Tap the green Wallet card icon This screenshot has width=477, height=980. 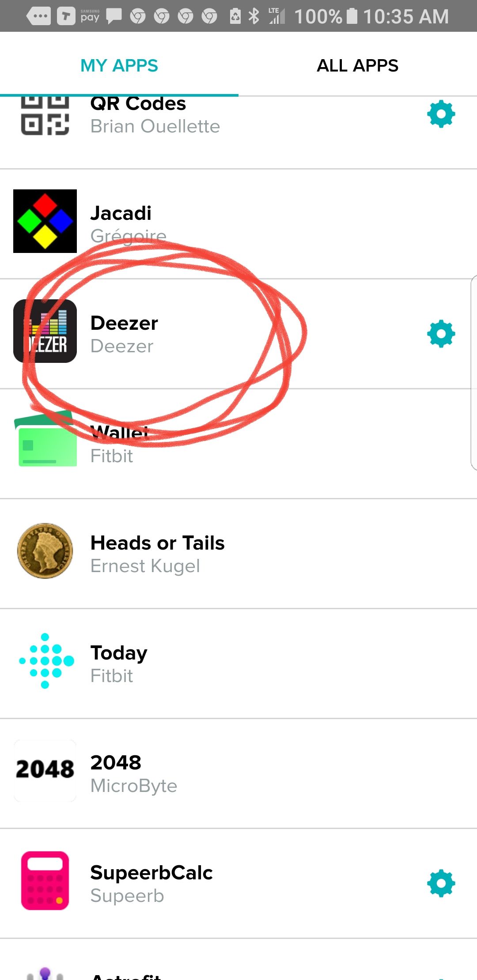45,439
